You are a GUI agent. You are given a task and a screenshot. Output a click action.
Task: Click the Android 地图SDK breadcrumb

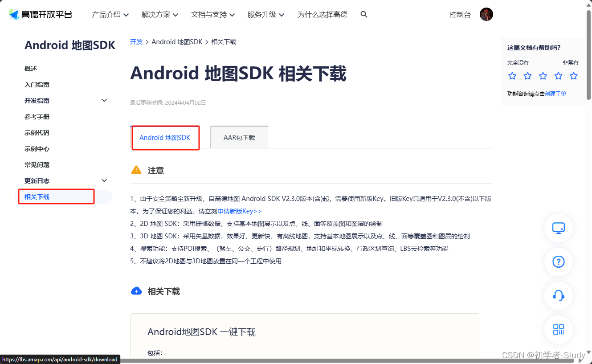tap(177, 42)
